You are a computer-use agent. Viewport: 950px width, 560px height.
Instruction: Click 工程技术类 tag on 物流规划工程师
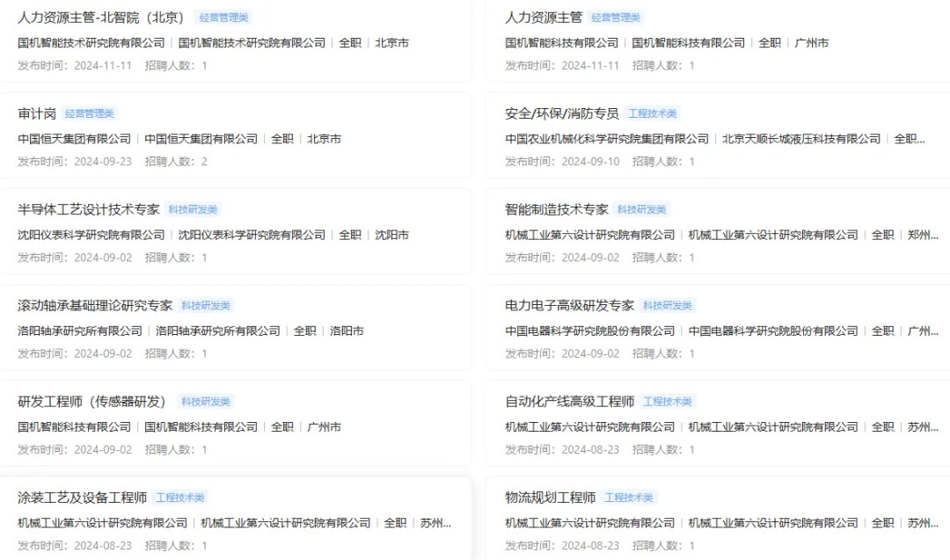coord(629,498)
